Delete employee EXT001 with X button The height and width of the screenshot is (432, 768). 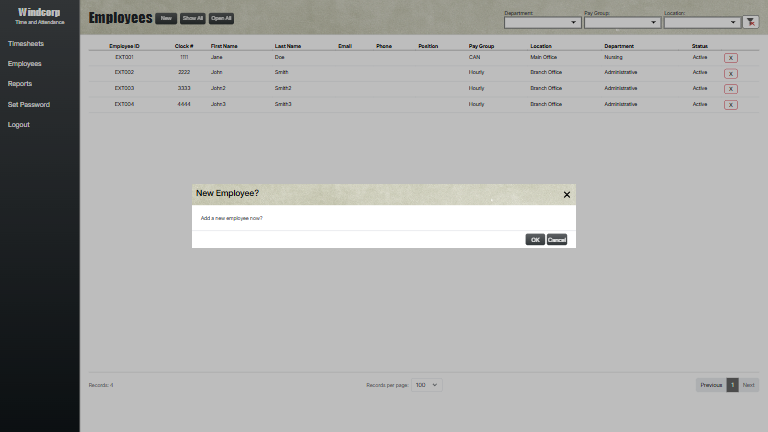730,58
